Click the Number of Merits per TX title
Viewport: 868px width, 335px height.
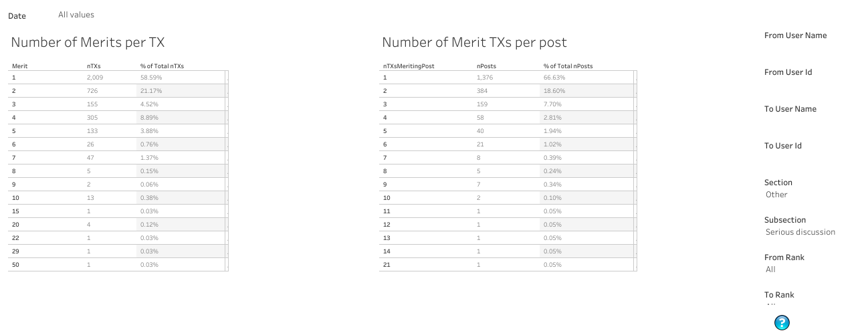coord(88,42)
